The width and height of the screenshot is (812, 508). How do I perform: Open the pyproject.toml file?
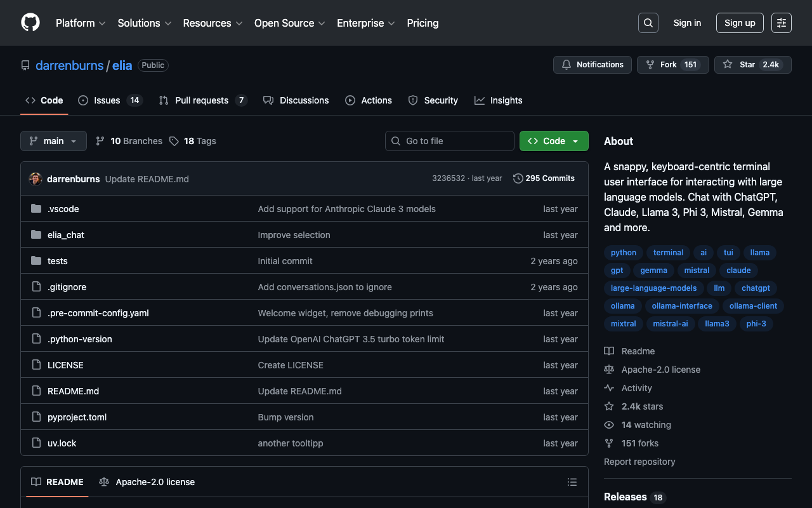(x=77, y=417)
